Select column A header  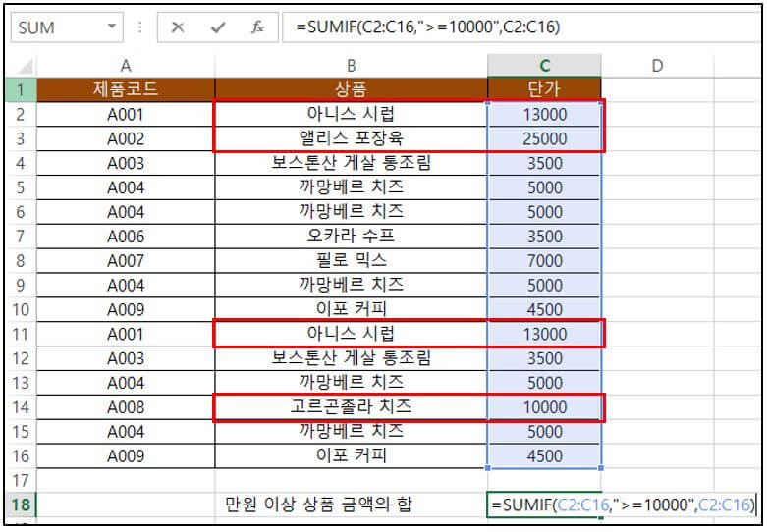click(x=126, y=66)
